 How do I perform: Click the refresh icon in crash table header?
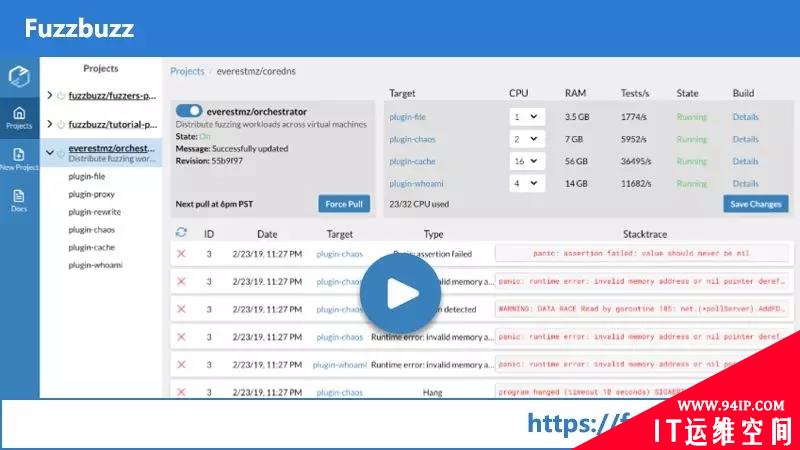click(x=181, y=233)
